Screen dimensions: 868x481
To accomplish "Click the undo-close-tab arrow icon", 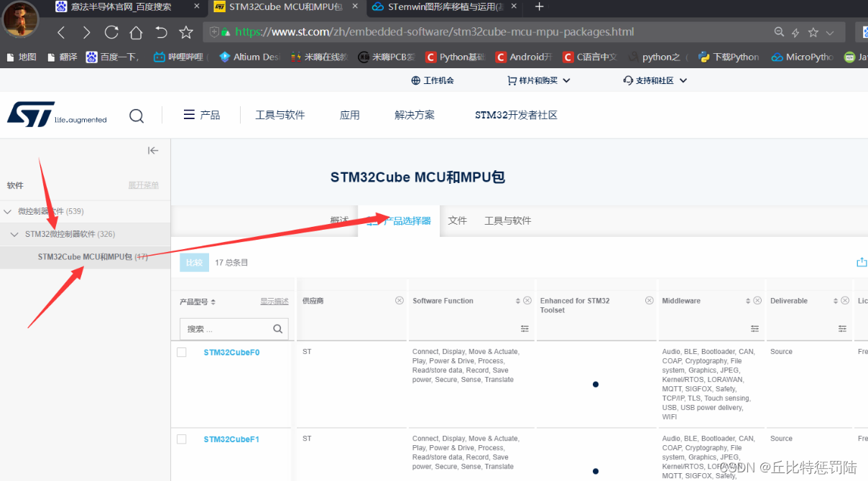I will point(161,32).
